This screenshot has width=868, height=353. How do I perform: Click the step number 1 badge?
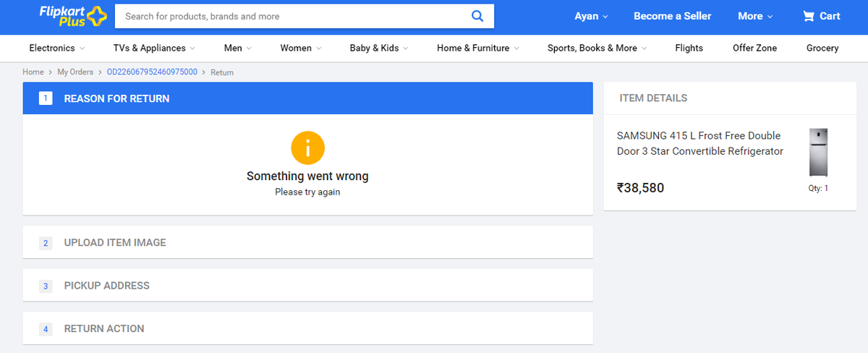click(x=46, y=98)
